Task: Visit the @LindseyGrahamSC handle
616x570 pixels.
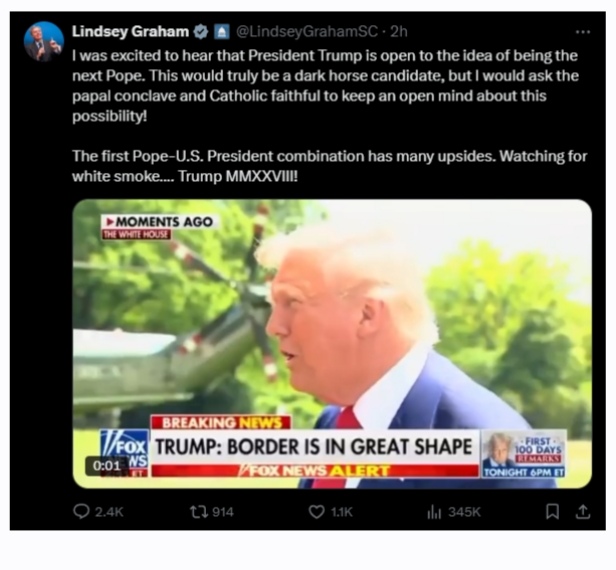Action: click(x=306, y=31)
